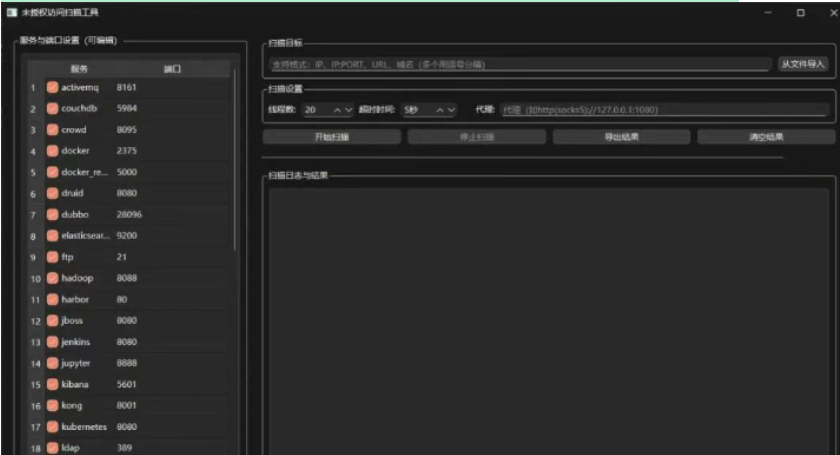Click the 开始扫描 start scan button
Screen dimensions: 840x455
[x=332, y=137]
